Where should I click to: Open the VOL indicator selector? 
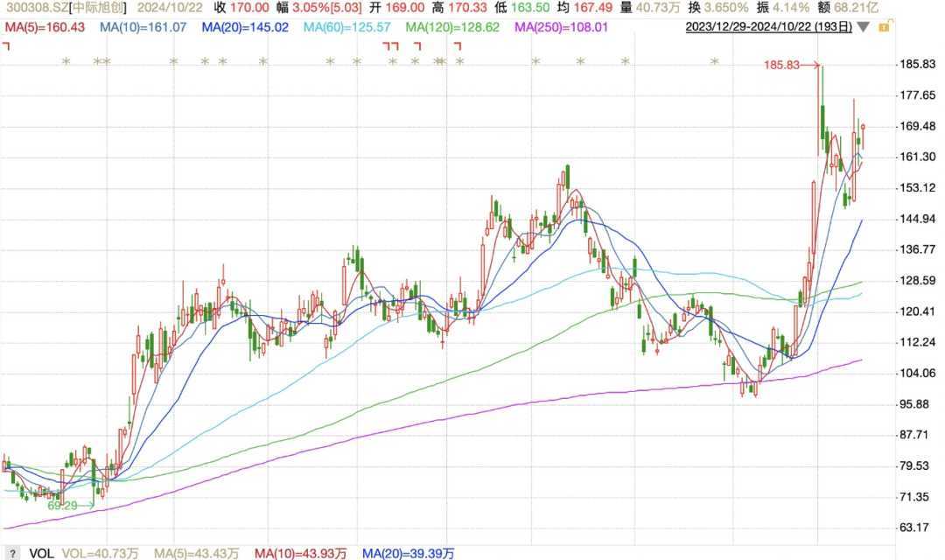tap(40, 553)
